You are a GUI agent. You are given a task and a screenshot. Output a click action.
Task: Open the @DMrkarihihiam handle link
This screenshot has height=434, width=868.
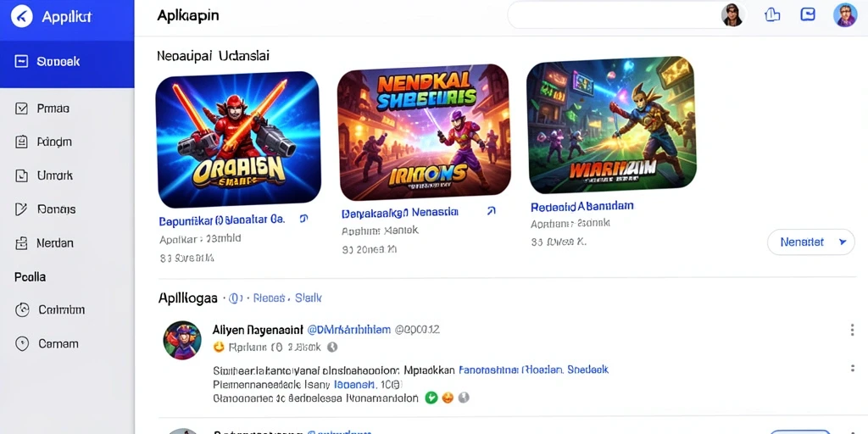pos(348,330)
